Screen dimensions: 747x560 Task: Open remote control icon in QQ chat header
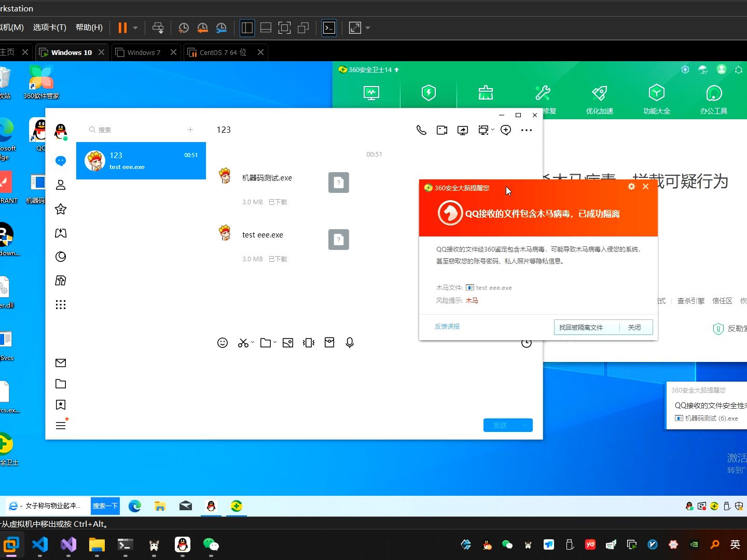click(x=483, y=130)
